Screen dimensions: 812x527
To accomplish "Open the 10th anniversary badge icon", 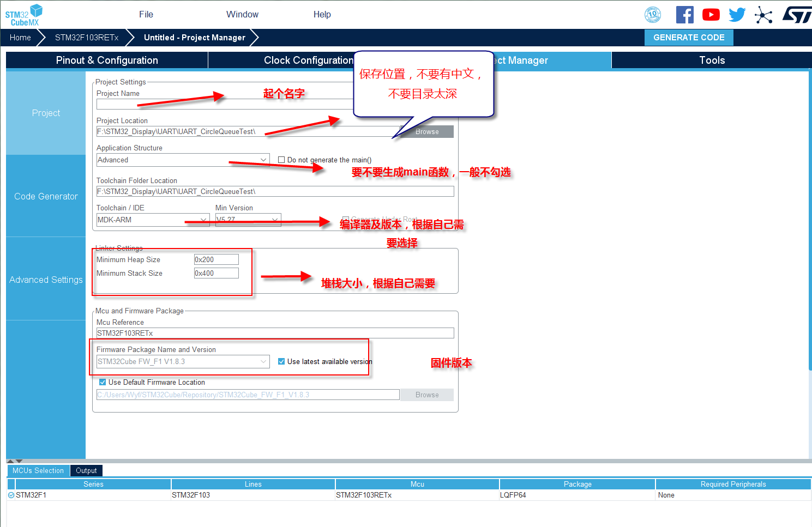I will (653, 15).
